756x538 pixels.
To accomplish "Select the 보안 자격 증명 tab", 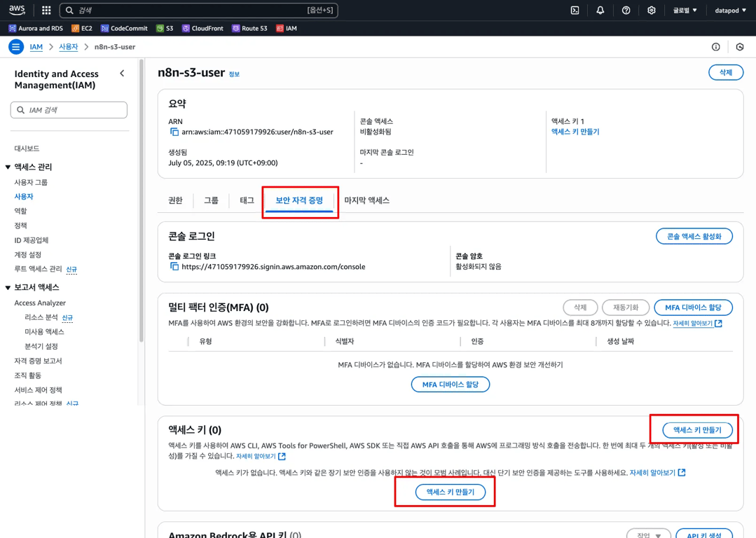I will (299, 200).
